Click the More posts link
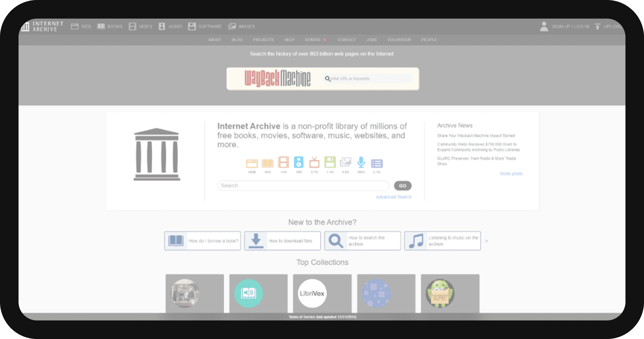The height and width of the screenshot is (339, 644). point(511,174)
